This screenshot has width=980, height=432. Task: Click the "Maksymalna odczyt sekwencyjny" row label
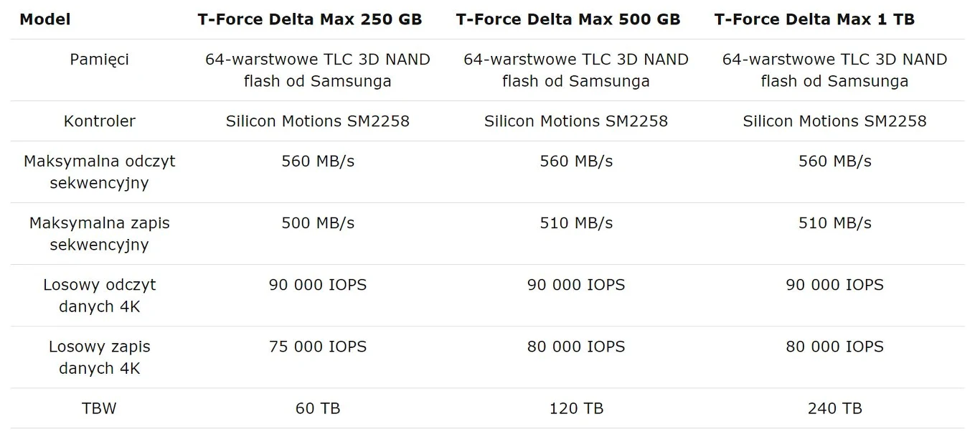(x=100, y=172)
